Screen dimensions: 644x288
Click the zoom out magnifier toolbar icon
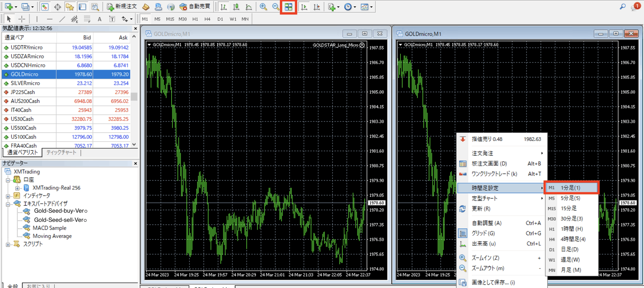[x=276, y=7]
